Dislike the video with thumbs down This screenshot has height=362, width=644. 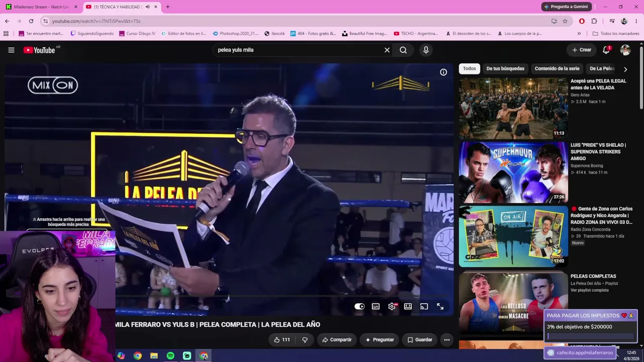(x=304, y=339)
